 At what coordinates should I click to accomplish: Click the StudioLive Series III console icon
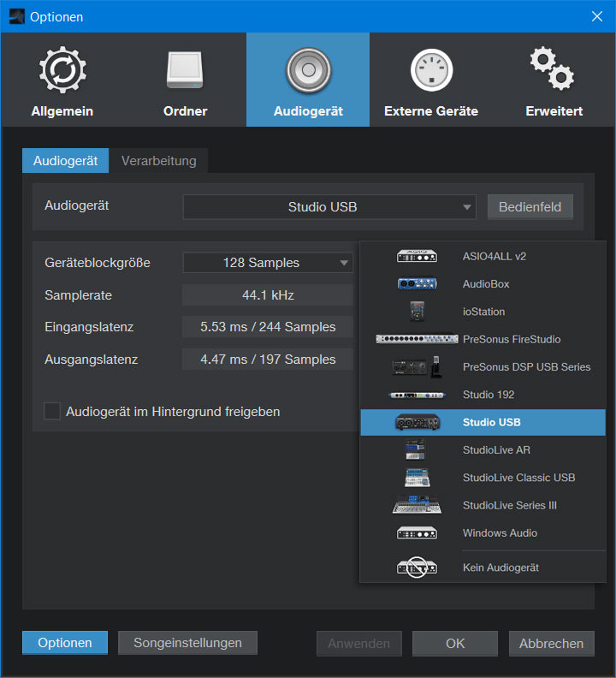417,505
